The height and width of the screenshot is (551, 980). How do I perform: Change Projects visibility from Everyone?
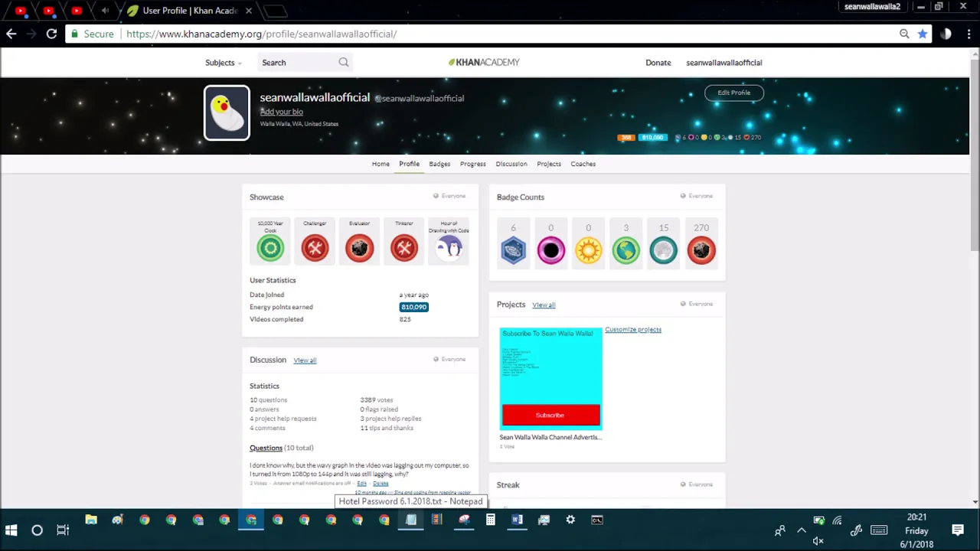697,304
